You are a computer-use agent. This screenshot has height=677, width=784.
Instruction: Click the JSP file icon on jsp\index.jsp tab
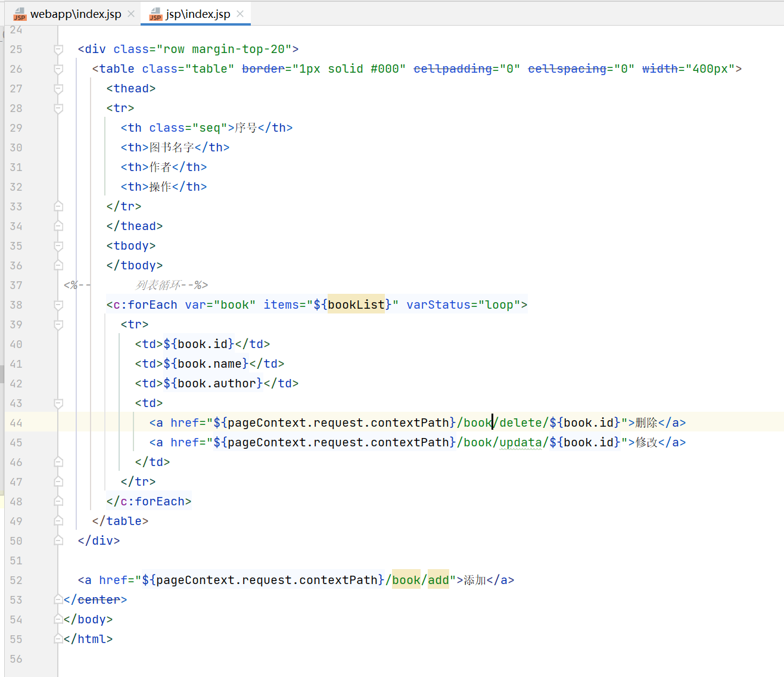click(x=155, y=14)
